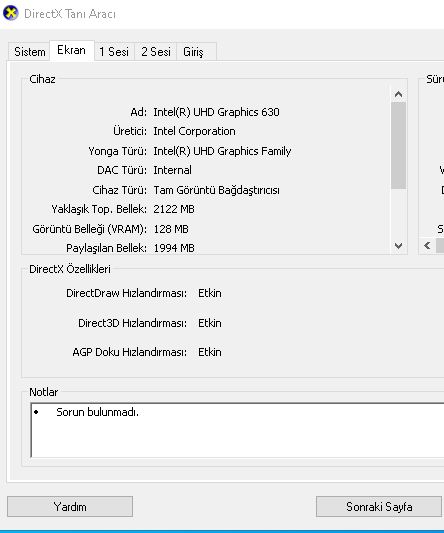Viewport: 444px width, 533px height.
Task: Switch to the Giriş tab
Action: point(197,52)
